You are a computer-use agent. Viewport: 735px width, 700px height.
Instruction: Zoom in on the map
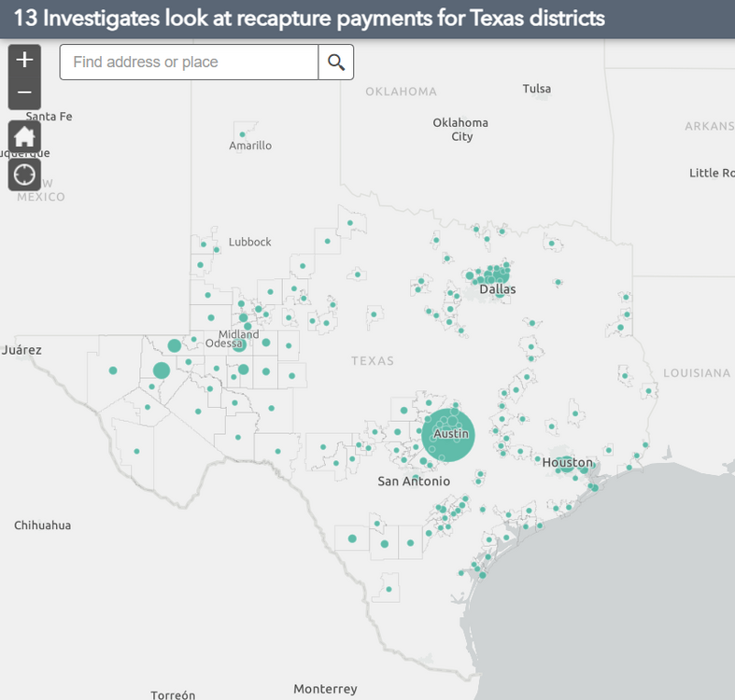point(24,60)
